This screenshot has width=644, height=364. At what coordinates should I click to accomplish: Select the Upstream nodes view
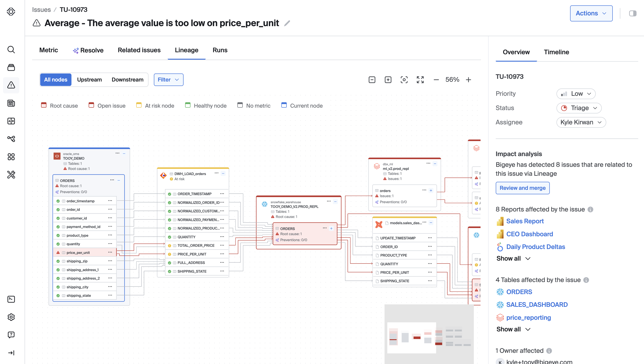[89, 80]
